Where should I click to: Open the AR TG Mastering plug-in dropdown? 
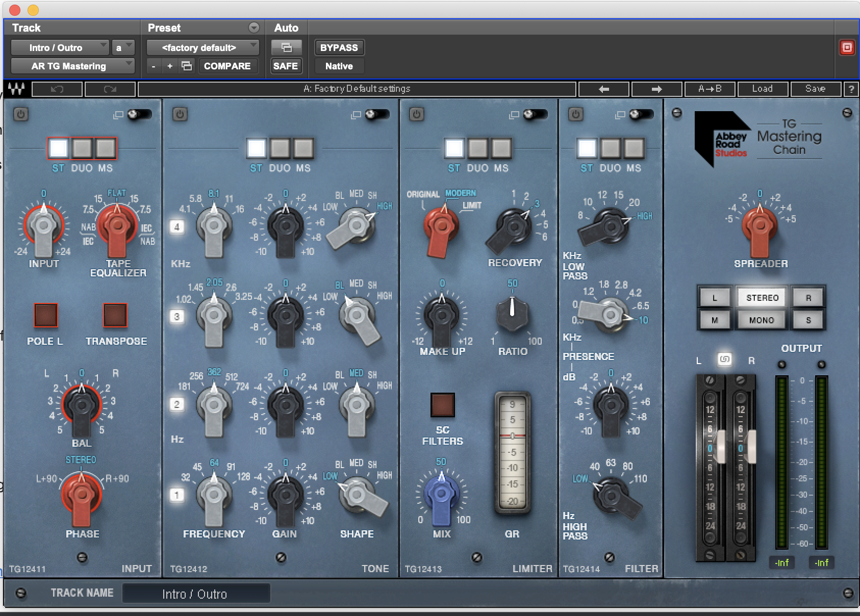73,66
